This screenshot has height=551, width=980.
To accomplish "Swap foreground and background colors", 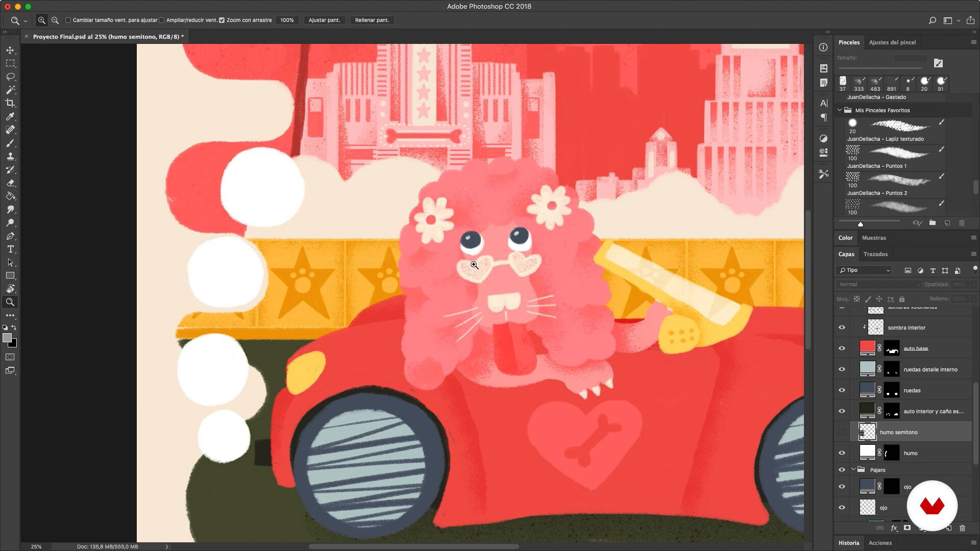I will pyautogui.click(x=14, y=328).
